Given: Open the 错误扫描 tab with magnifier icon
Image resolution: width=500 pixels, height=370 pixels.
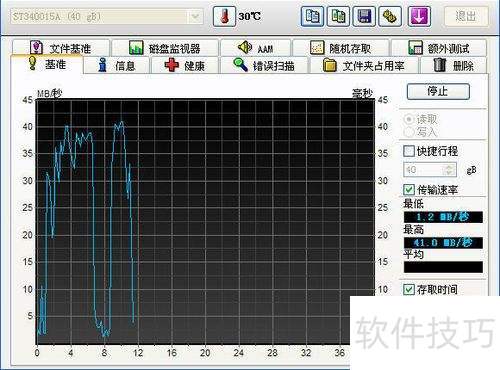Looking at the screenshot, I should pos(264,65).
